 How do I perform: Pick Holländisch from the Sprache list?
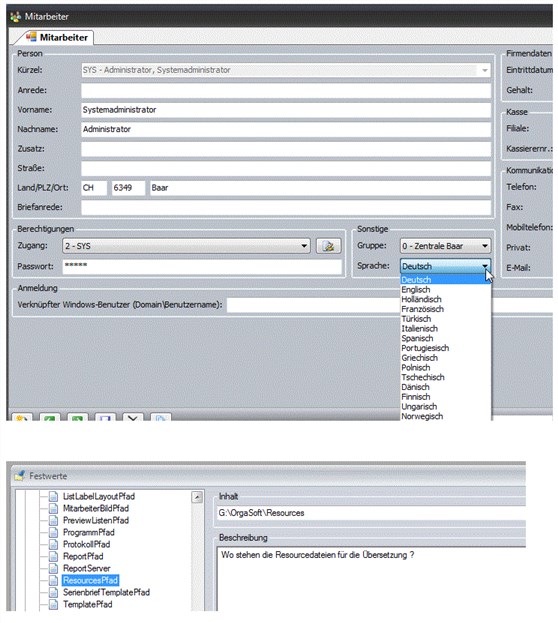[446, 299]
